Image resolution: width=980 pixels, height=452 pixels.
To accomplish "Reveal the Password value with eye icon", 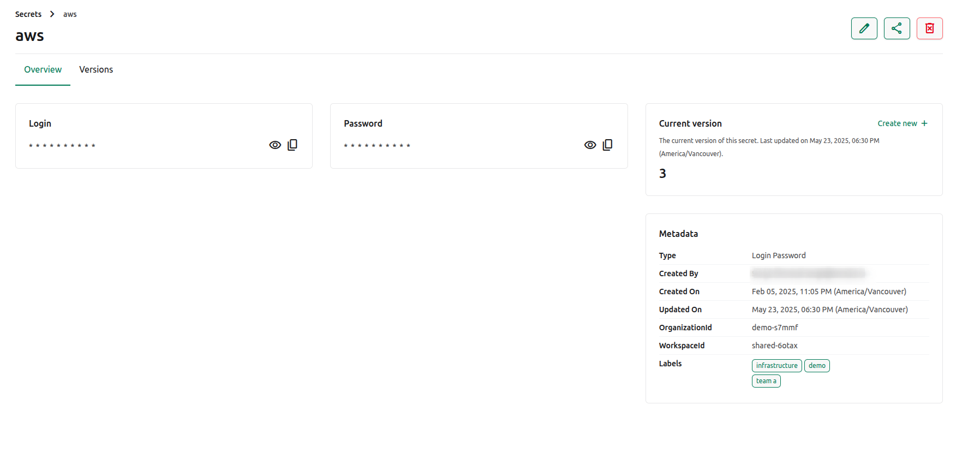I will [x=590, y=145].
